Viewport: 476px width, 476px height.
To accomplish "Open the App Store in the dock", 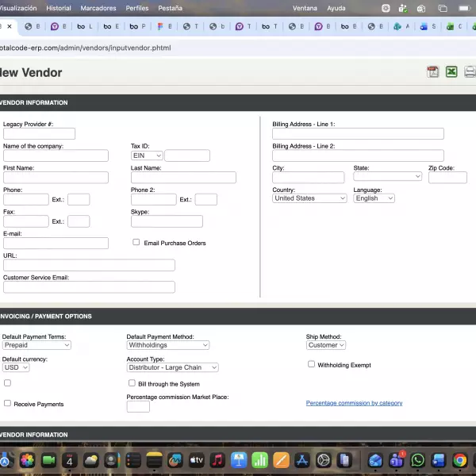I will click(x=302, y=460).
